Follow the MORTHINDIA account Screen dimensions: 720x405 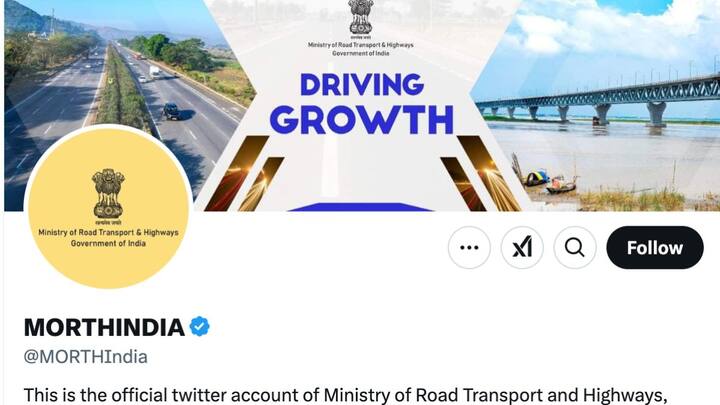[x=655, y=248]
